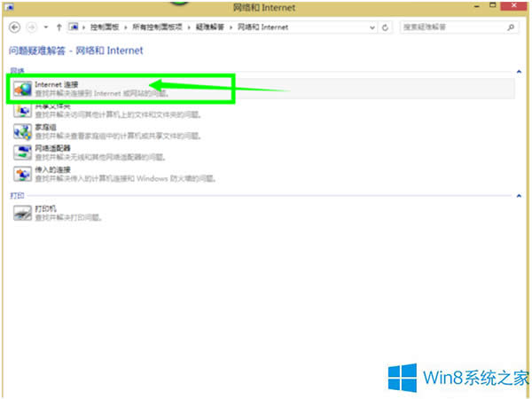The height and width of the screenshot is (399, 532).
Task: Open the recent locations dropdown arrow
Action: tap(46, 27)
